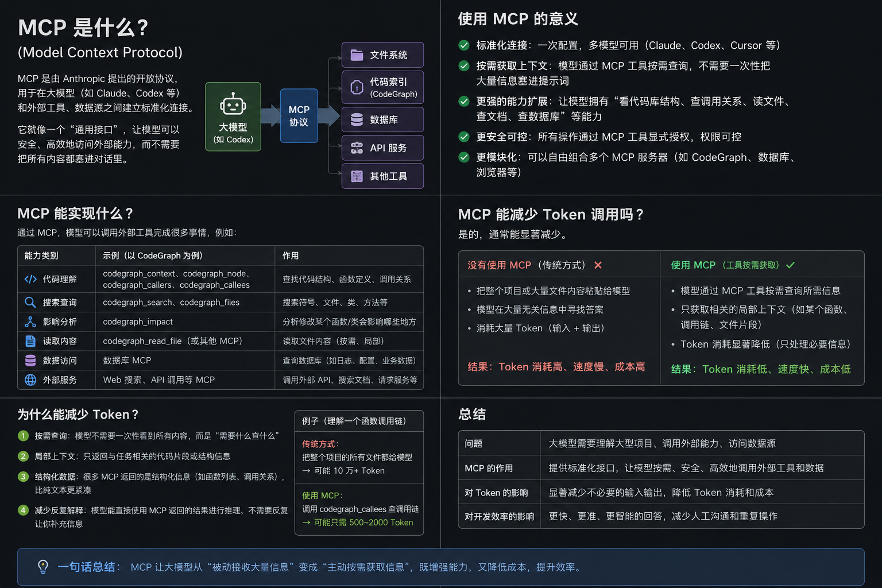Click numbered circle 1 beside 按需查询
The height and width of the screenshot is (588, 882).
click(x=23, y=436)
